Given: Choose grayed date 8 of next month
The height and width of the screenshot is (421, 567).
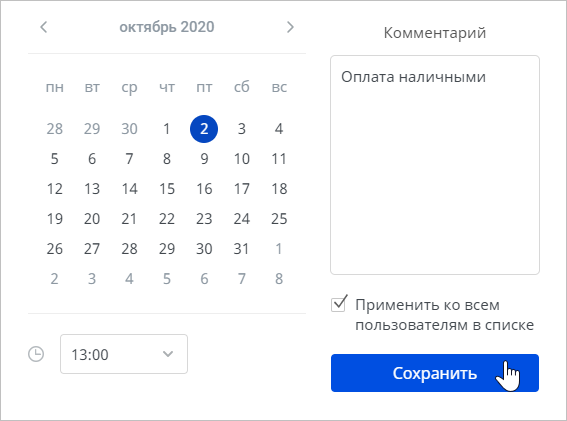Looking at the screenshot, I should coord(279,279).
